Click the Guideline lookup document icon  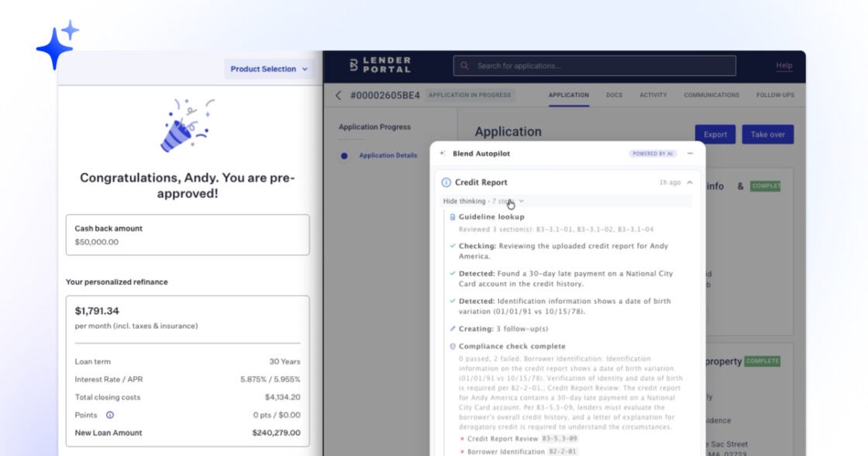pyautogui.click(x=453, y=217)
